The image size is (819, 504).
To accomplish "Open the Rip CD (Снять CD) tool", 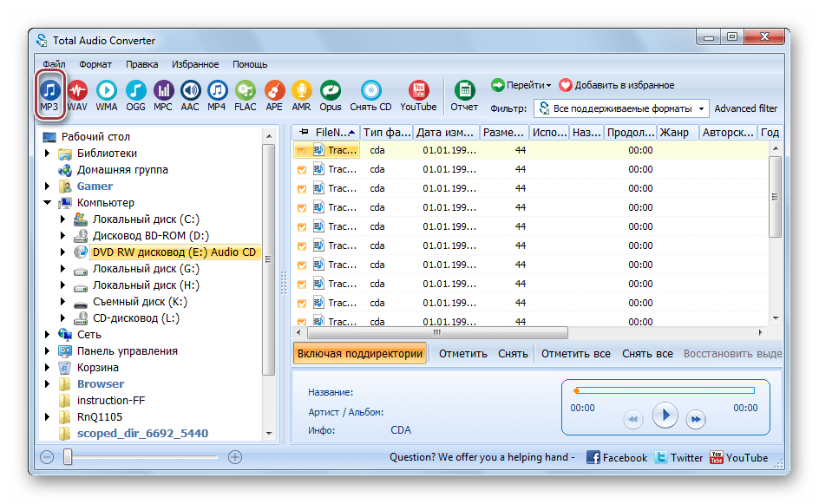I will pos(370,95).
